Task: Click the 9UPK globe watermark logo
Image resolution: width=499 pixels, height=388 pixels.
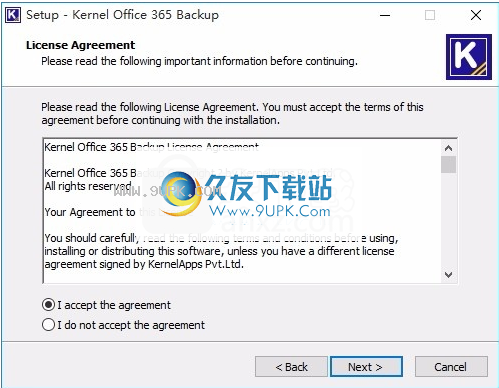Action: coord(180,193)
